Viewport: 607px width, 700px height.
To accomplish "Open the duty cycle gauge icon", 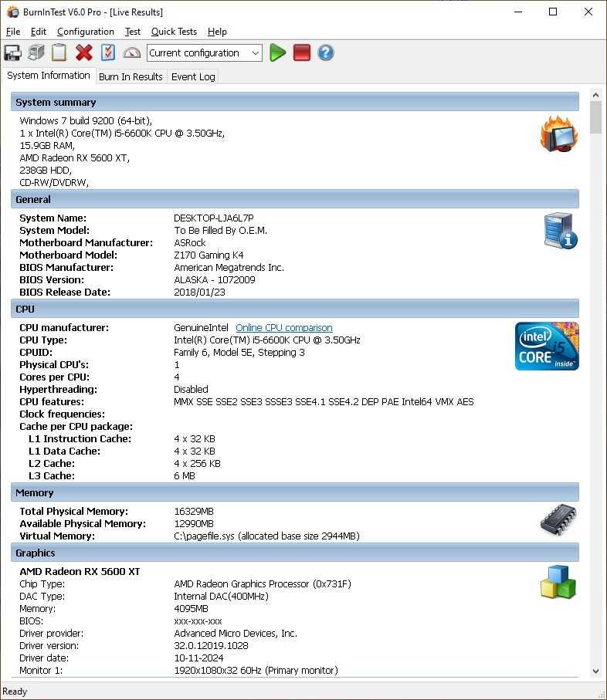I will point(132,52).
